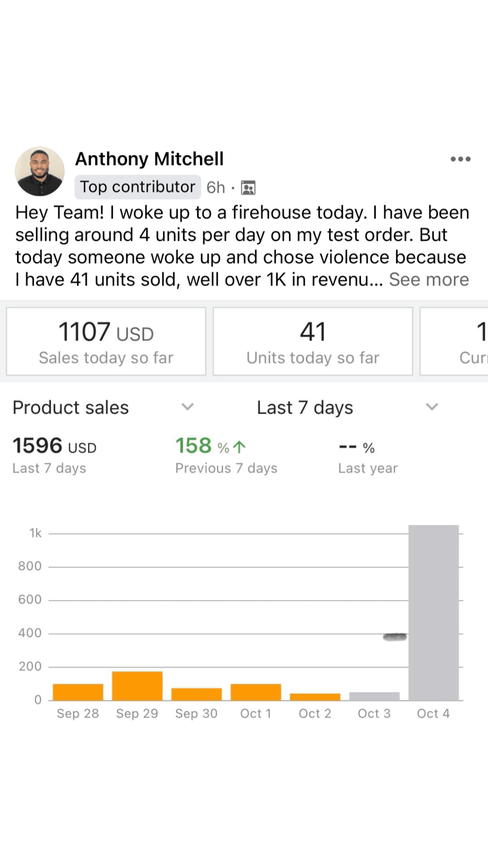This screenshot has height=868, width=488.
Task: Click the Oct 1 orange bar
Action: pos(256,692)
